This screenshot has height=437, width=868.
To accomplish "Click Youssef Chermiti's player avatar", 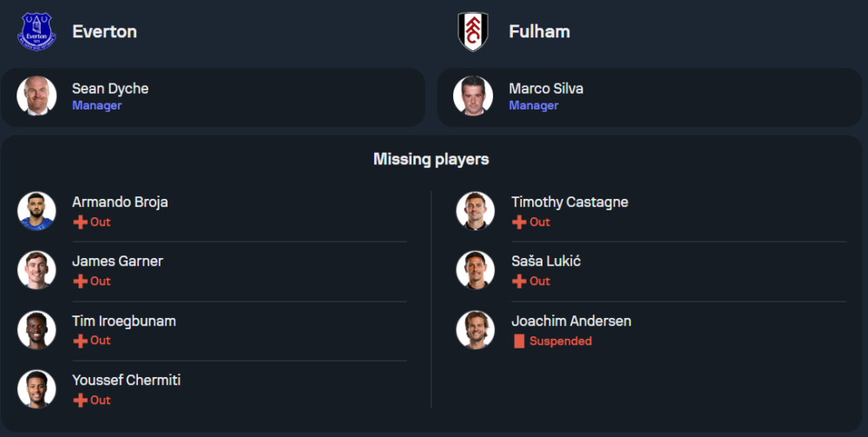I will tap(36, 389).
